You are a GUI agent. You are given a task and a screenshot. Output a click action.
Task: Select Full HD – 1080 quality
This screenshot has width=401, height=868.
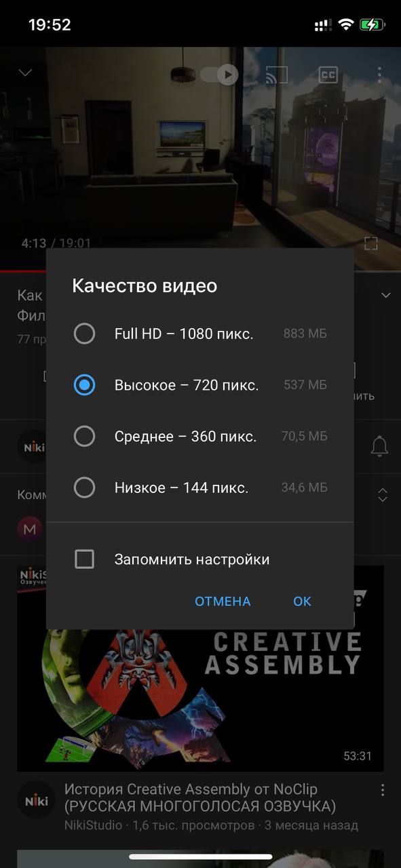(x=200, y=334)
